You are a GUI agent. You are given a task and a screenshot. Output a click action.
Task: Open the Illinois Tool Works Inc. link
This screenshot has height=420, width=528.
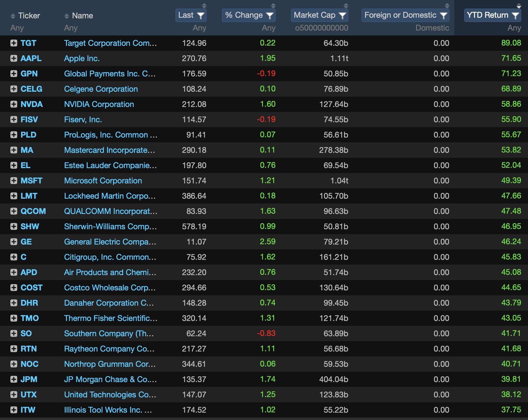point(108,410)
